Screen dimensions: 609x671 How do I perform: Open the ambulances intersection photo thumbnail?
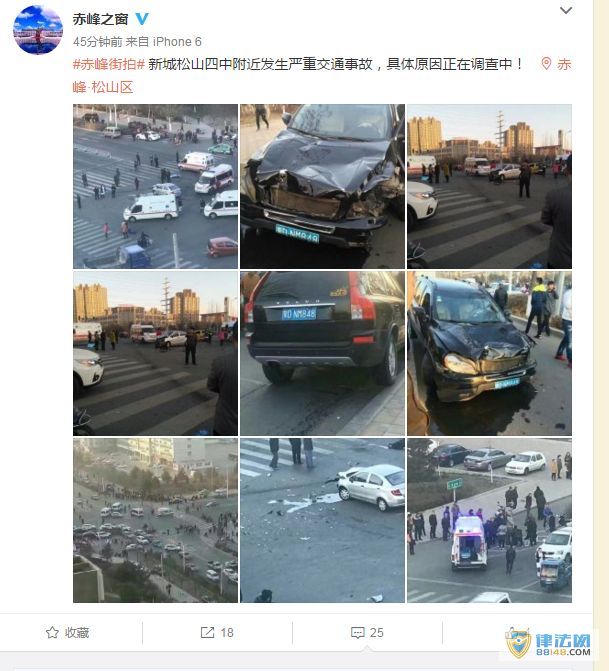[x=155, y=187]
